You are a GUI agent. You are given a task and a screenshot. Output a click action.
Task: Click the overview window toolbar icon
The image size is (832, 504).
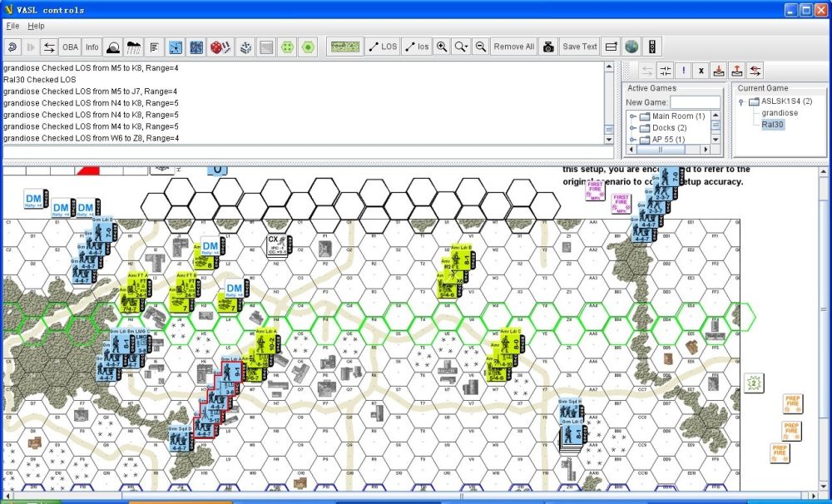click(x=611, y=47)
